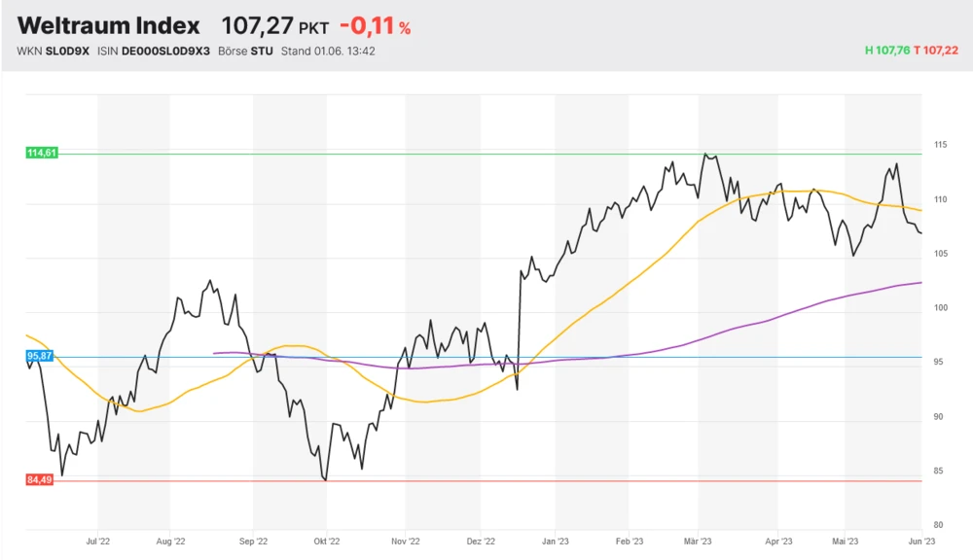Select Mär '23 on the time axis
The height and width of the screenshot is (560, 973).
point(698,542)
